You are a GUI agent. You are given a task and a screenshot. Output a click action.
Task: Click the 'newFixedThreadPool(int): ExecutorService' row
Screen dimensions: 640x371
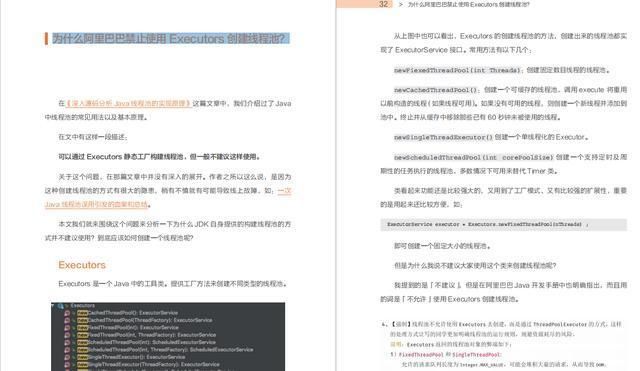tap(128, 328)
